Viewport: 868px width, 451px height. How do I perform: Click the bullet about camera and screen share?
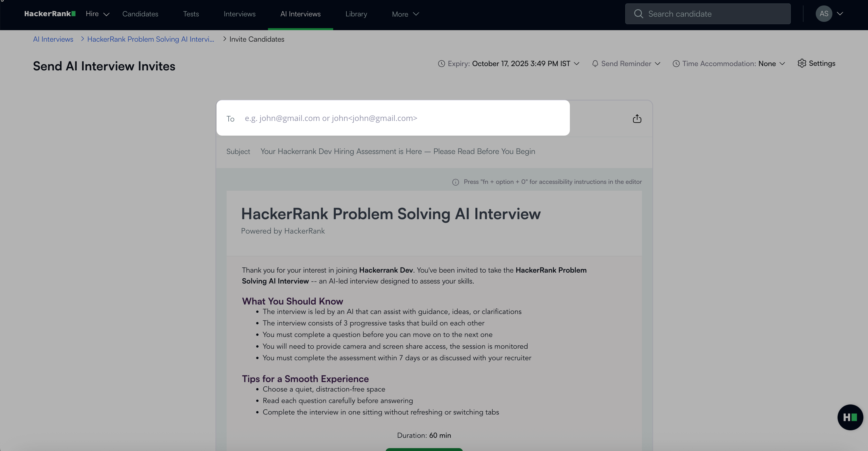click(395, 346)
